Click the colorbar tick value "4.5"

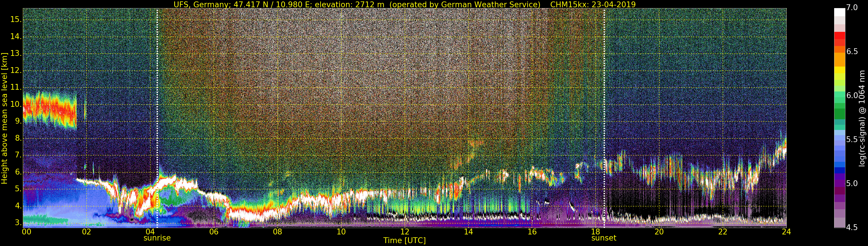click(852, 227)
